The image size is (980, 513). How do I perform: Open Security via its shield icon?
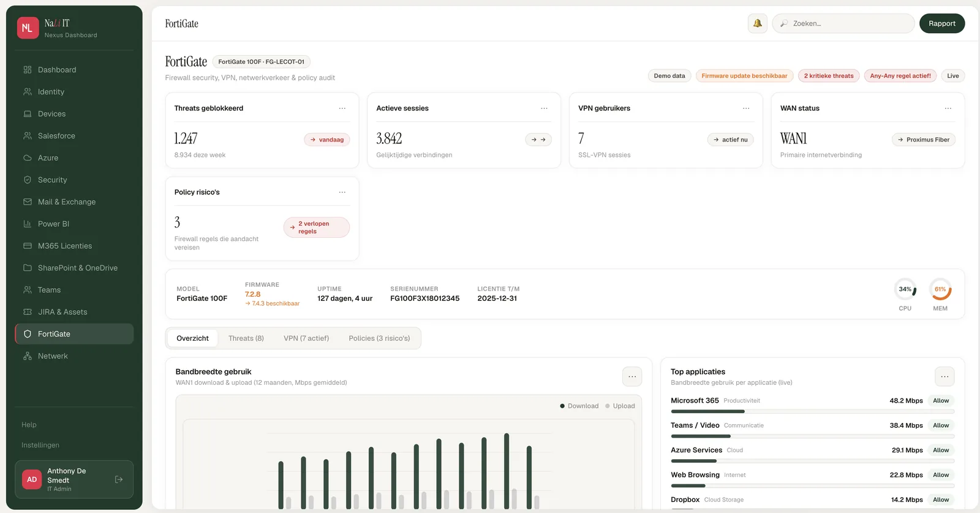28,180
